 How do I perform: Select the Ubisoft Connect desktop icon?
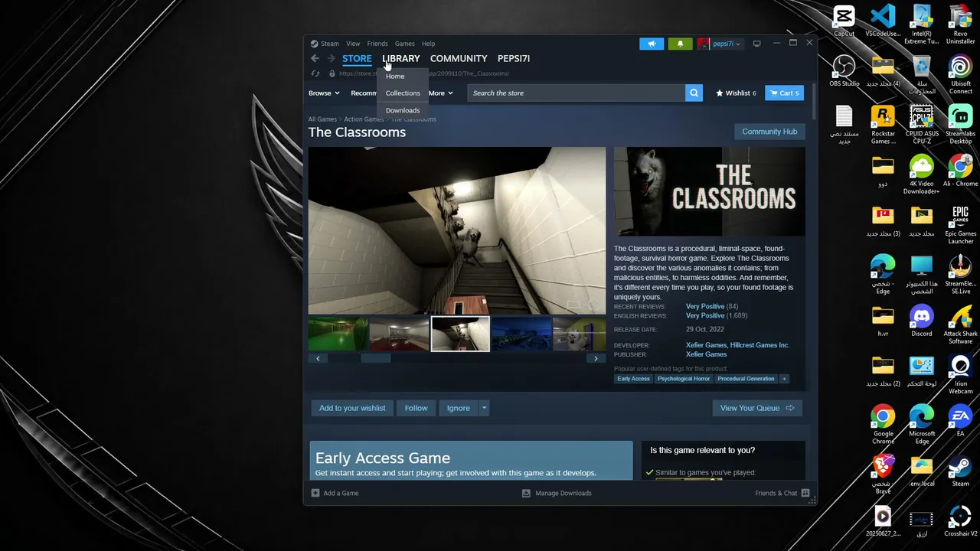960,75
